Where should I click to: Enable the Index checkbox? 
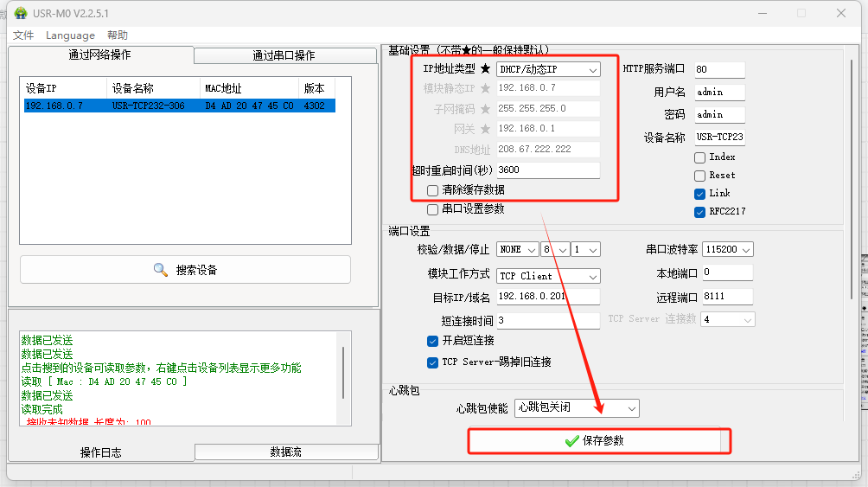[699, 157]
